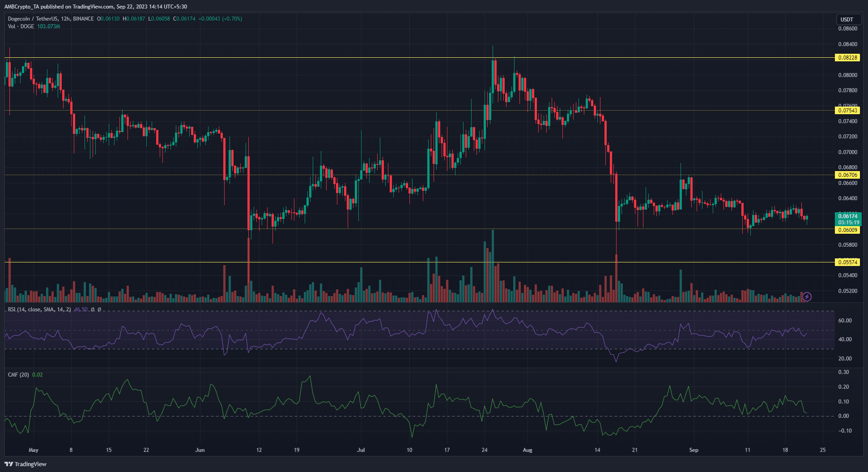Click the CMF value 0.02
Viewport: 868px width, 472px height.
38,375
